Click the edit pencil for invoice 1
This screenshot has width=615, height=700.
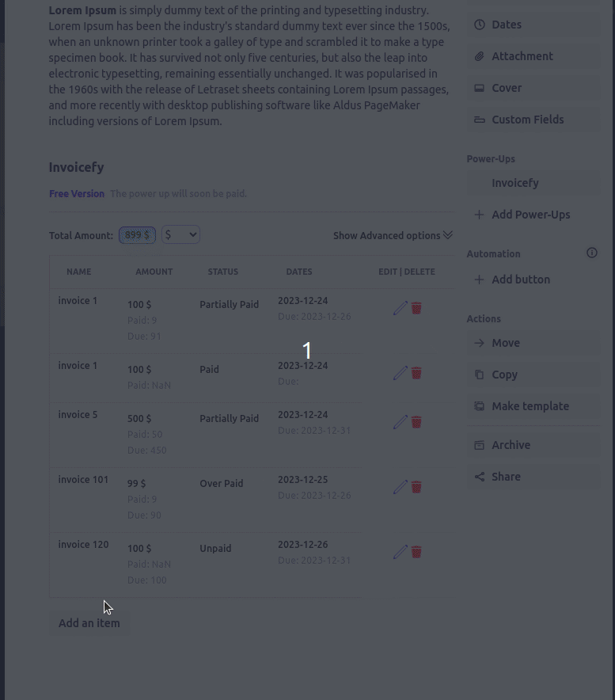tap(401, 308)
